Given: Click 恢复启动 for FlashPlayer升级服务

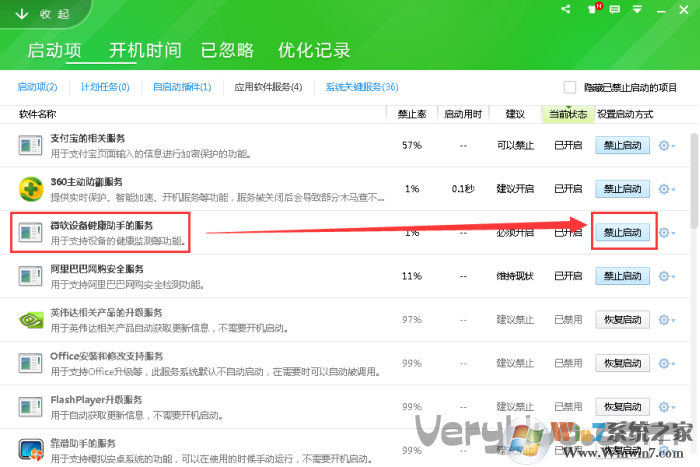Looking at the screenshot, I should [622, 407].
